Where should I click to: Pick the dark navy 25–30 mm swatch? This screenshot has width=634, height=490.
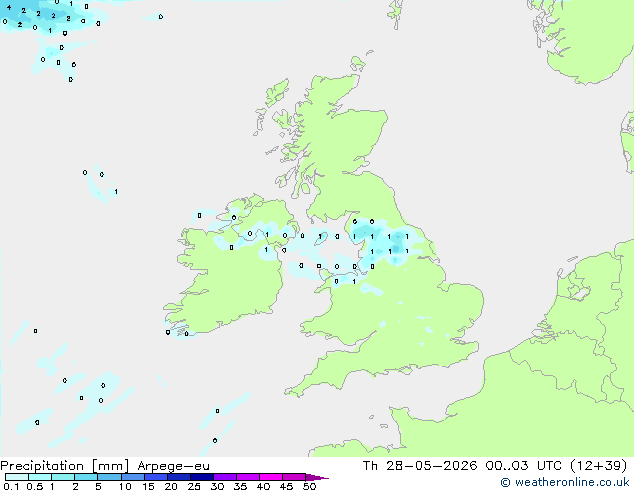tap(202, 477)
